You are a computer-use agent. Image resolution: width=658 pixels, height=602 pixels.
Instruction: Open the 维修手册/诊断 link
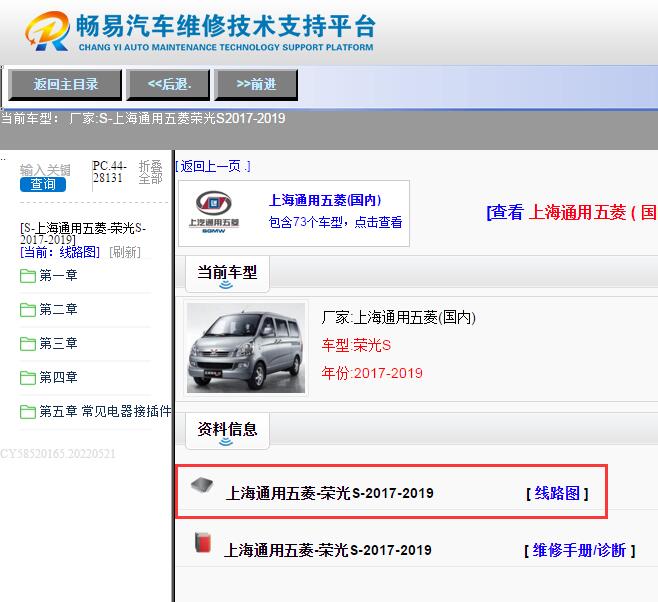pyautogui.click(x=580, y=550)
